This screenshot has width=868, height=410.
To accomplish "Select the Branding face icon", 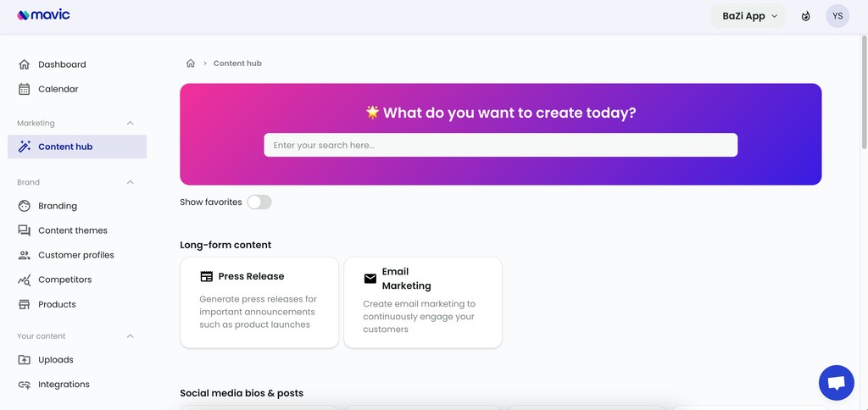I will click(24, 206).
